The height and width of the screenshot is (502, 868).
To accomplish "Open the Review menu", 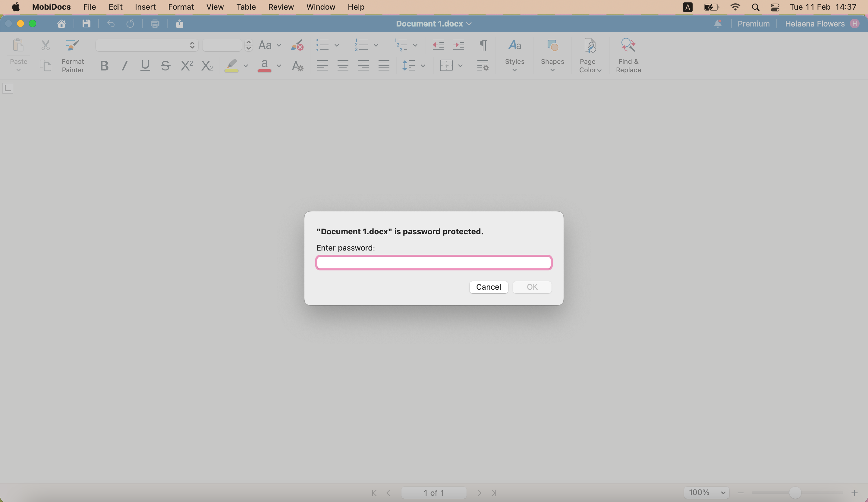I will (x=281, y=7).
